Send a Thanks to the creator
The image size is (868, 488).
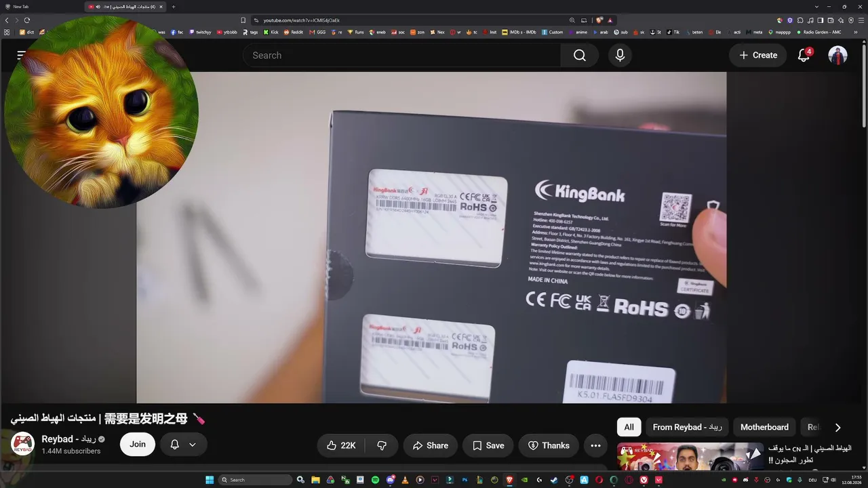coord(549,445)
